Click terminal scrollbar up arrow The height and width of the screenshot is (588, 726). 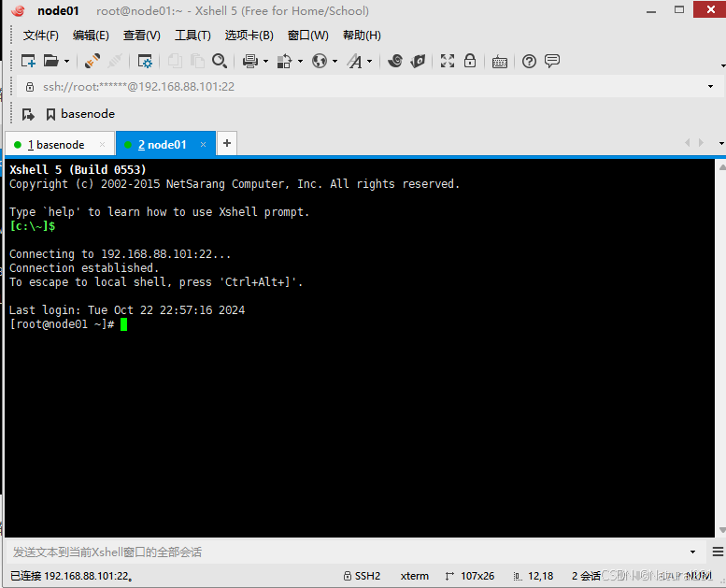(x=722, y=167)
